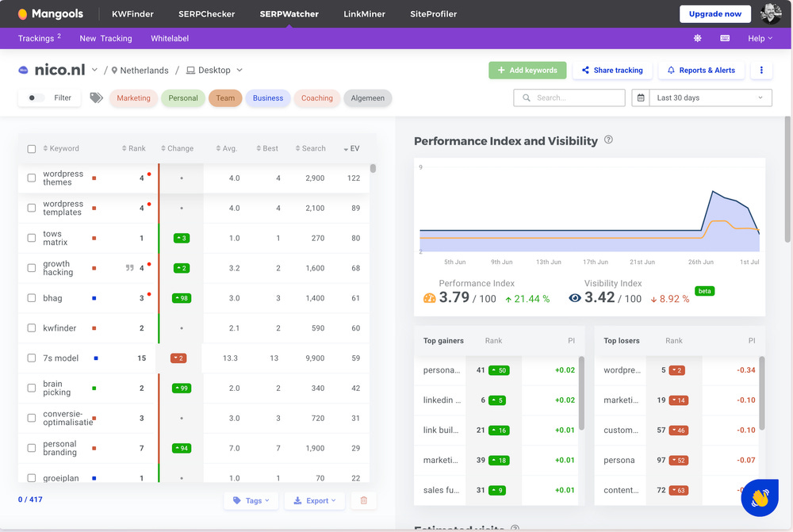Viewport: 793px width, 532px height.
Task: Click the Upgrade now button
Action: pos(715,14)
